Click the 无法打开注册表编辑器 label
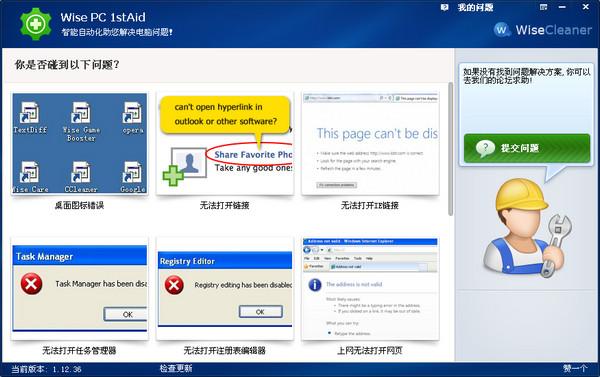The width and height of the screenshot is (600, 377). click(x=225, y=350)
